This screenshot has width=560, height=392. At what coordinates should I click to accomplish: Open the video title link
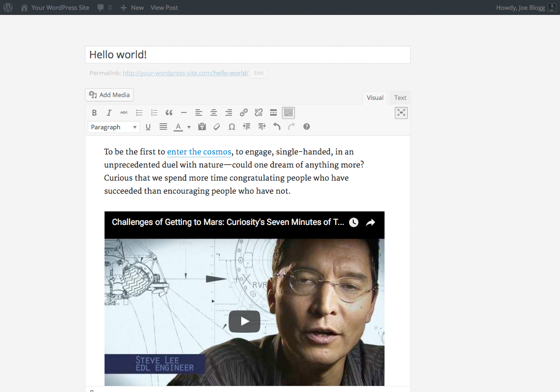(x=228, y=222)
